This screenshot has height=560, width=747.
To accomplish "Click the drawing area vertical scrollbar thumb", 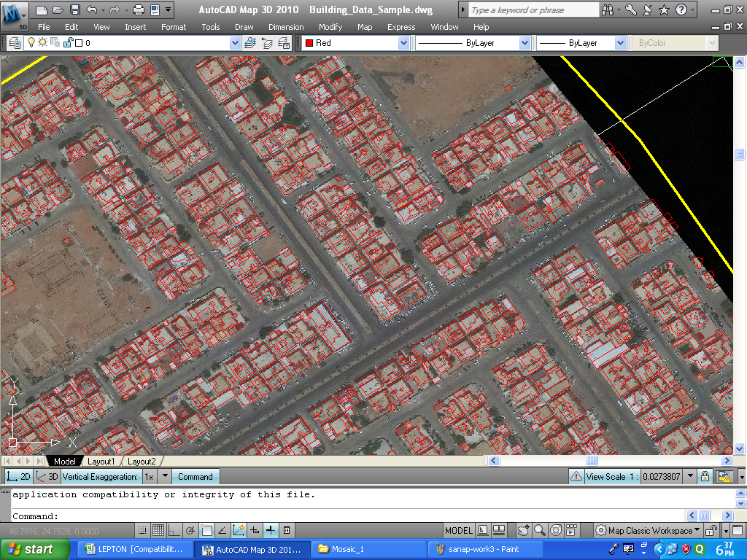I will [x=739, y=155].
